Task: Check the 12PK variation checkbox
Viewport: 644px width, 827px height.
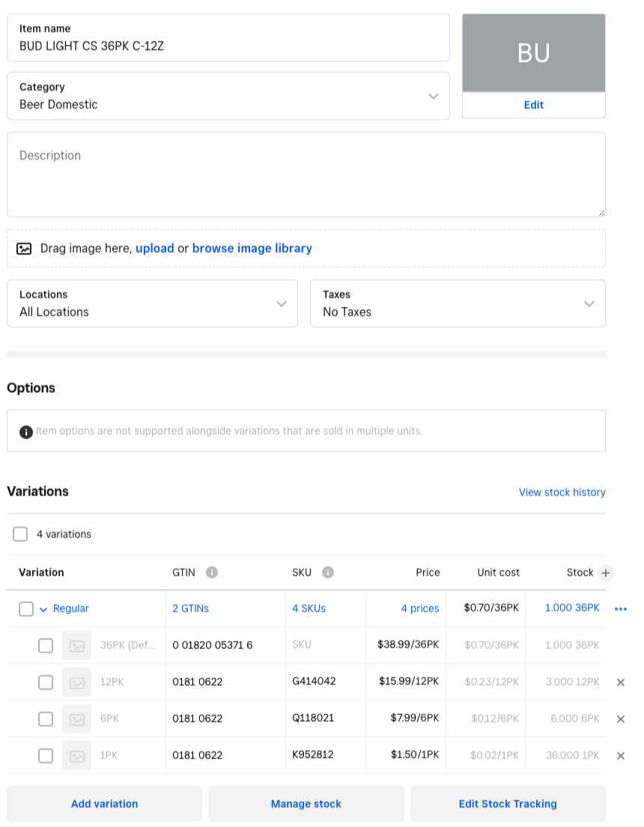Action: coord(46,682)
